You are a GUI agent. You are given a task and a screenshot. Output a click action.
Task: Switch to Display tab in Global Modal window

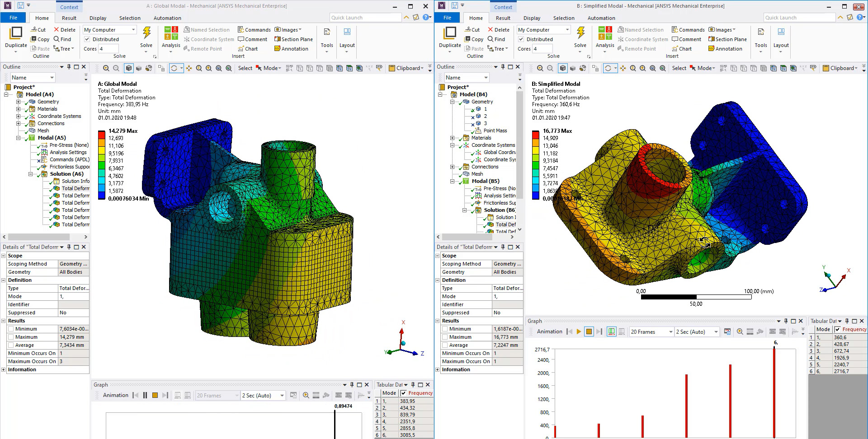coord(98,18)
